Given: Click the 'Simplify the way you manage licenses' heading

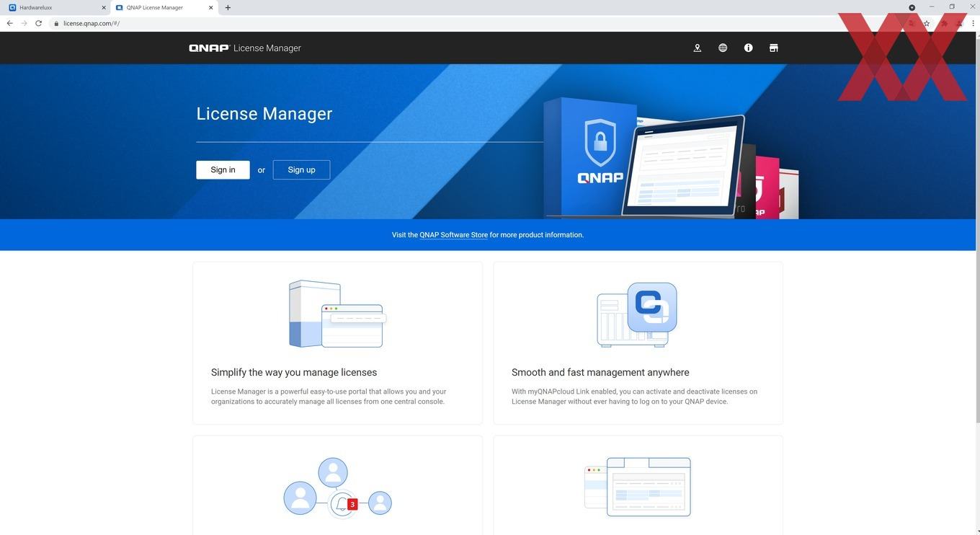Looking at the screenshot, I should click(x=294, y=373).
